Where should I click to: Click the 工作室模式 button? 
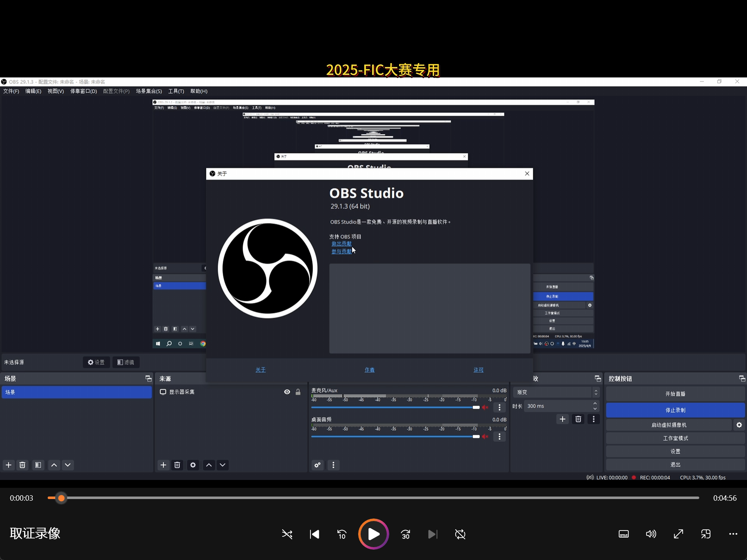tap(675, 438)
